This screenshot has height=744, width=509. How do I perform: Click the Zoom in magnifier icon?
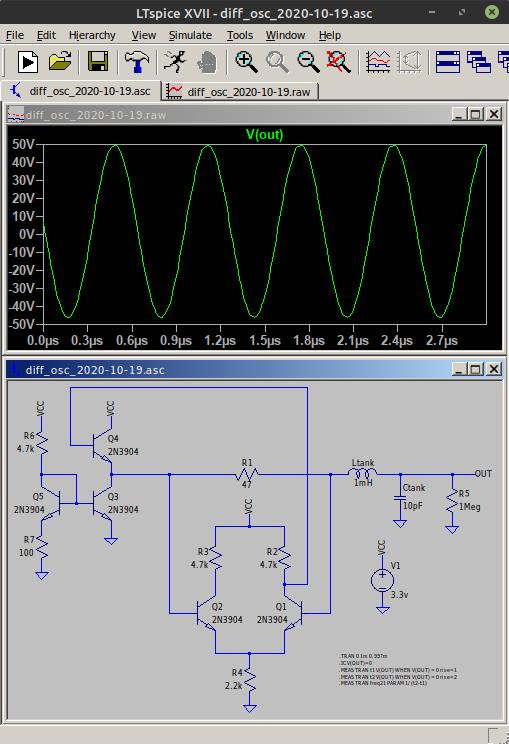[246, 62]
